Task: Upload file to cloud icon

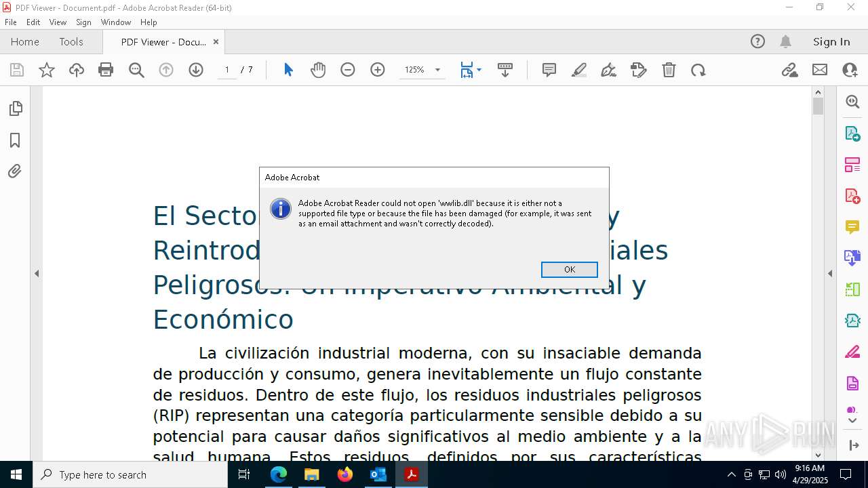Action: (77, 70)
